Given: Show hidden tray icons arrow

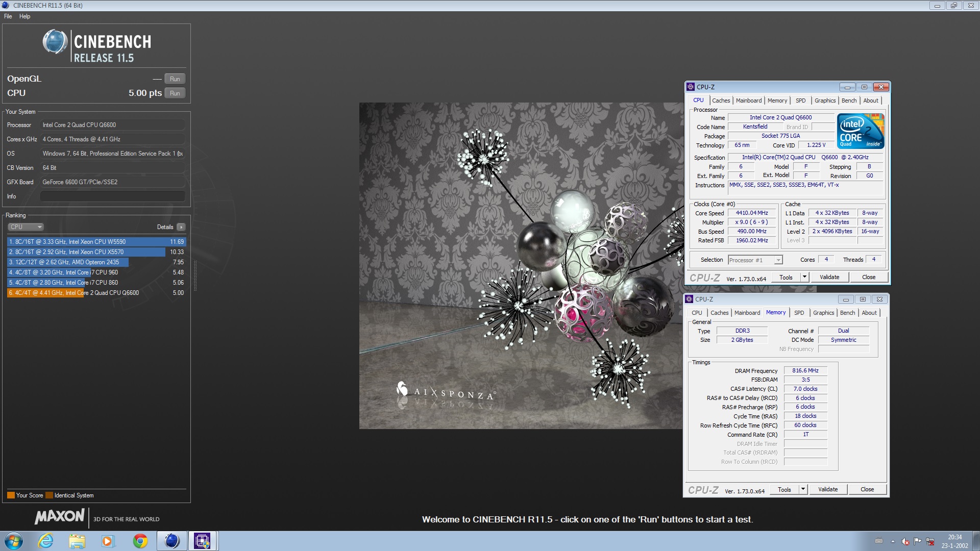Looking at the screenshot, I should (893, 541).
